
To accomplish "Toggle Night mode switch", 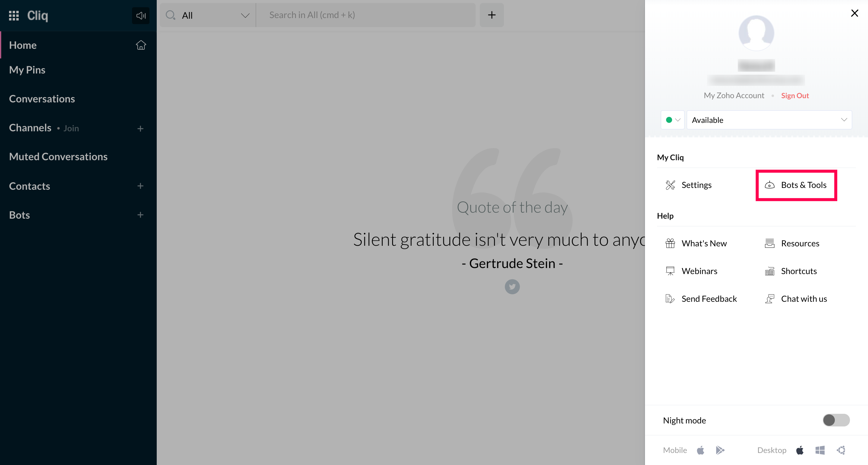I will coord(836,420).
